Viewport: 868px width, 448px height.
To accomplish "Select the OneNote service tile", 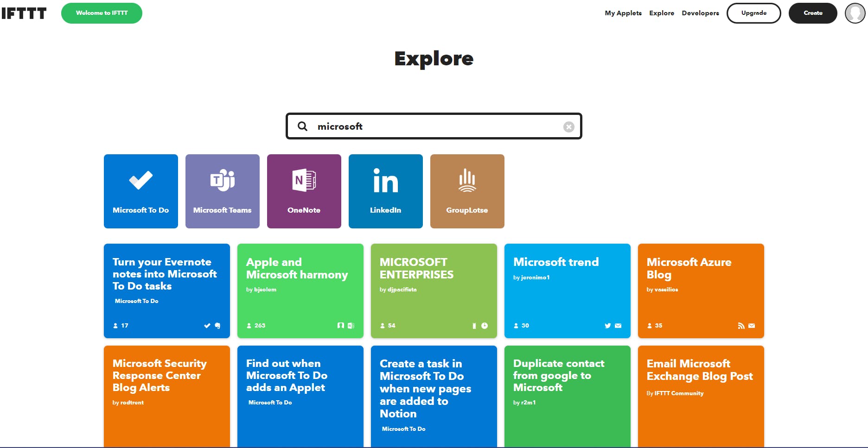I will tap(304, 191).
